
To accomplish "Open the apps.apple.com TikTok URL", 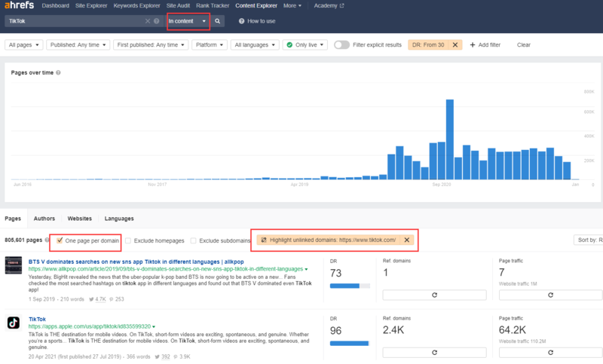I will 90,327.
